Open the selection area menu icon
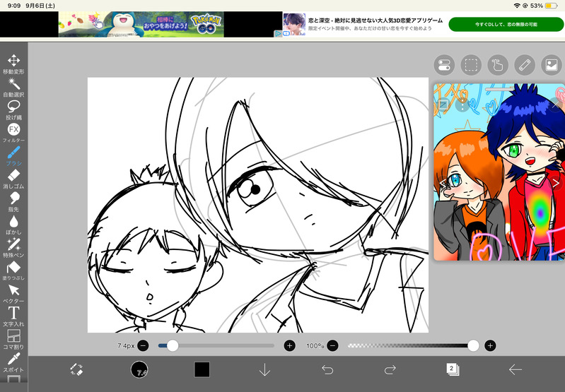The width and height of the screenshot is (565, 392). point(471,65)
